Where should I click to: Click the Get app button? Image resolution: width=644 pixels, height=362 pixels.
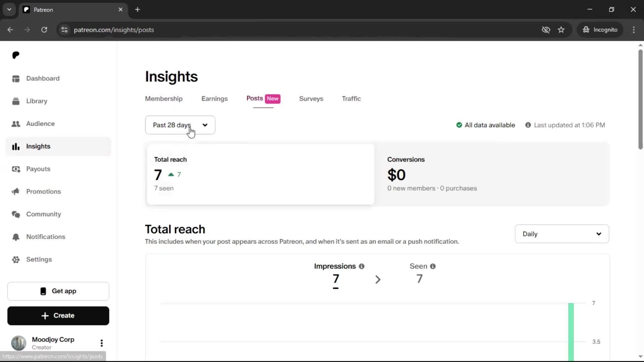point(58,291)
